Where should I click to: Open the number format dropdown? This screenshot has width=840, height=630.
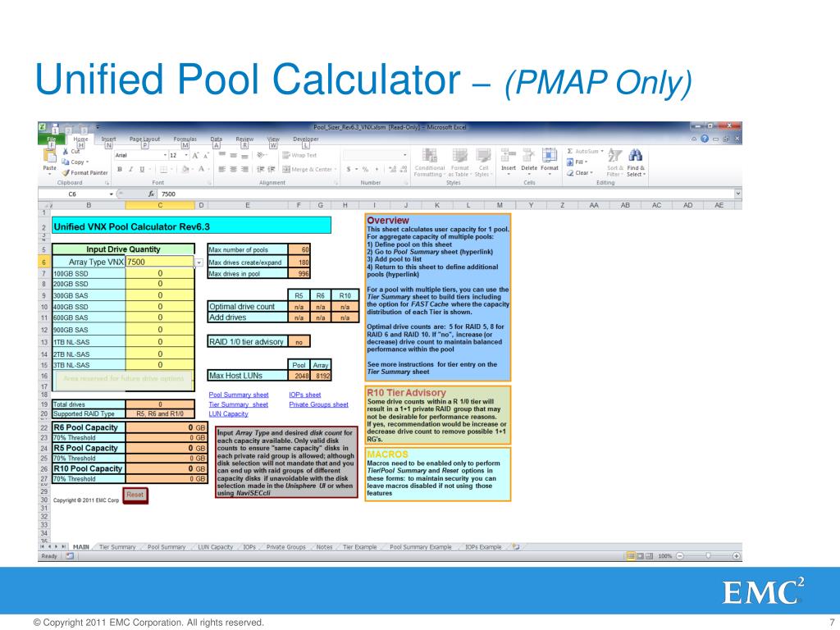405,155
